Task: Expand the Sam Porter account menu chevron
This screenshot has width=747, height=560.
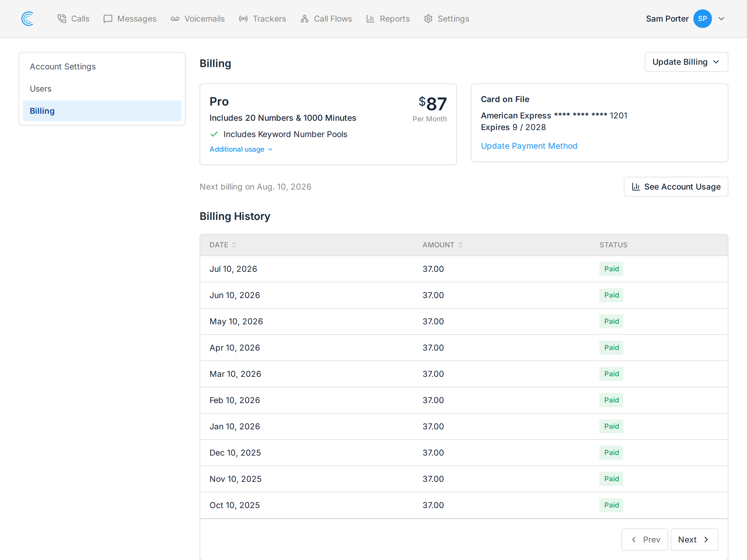Action: [721, 19]
